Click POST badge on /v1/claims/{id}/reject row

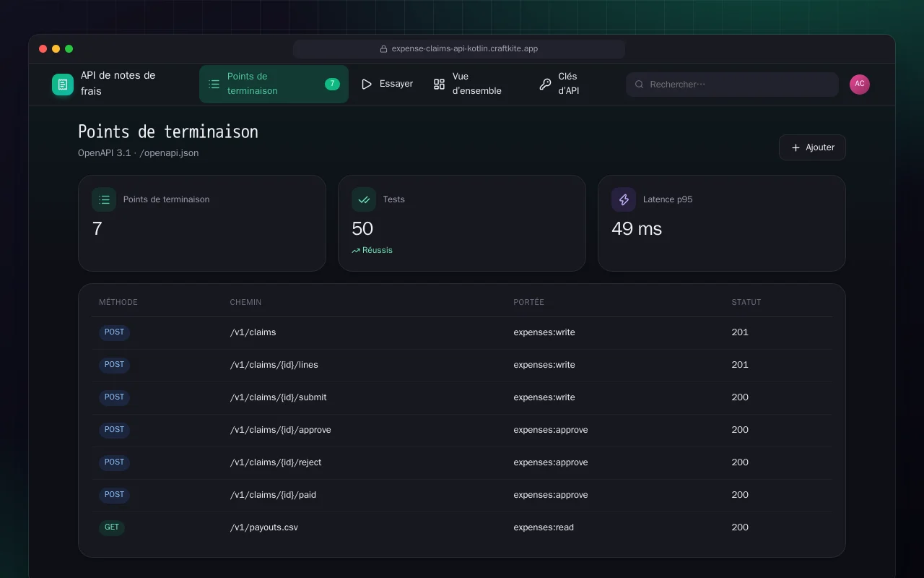coord(114,462)
